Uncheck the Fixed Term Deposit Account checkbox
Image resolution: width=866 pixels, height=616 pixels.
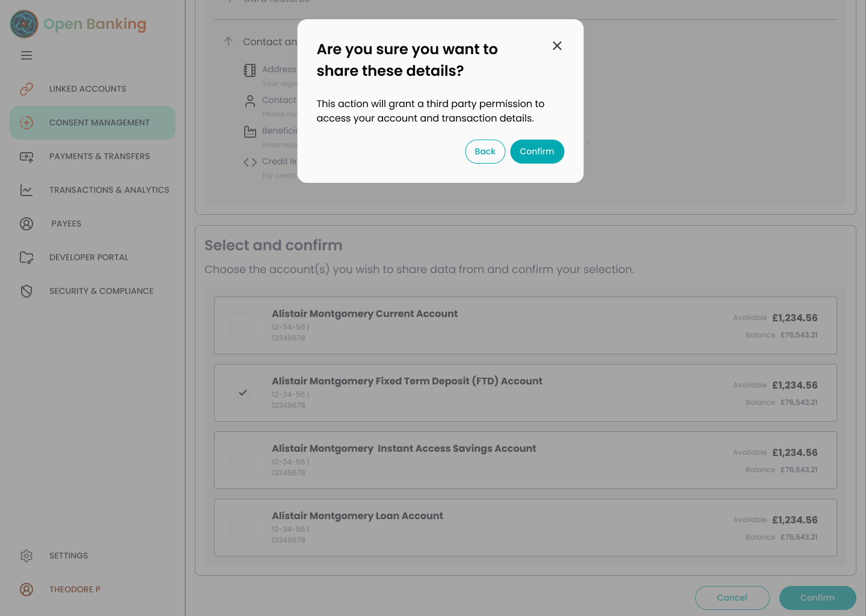[243, 393]
